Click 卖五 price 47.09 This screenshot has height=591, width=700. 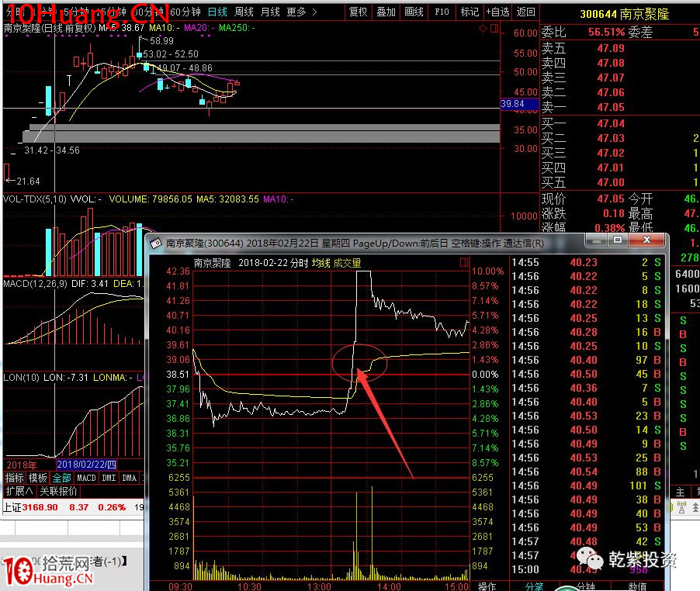[611, 48]
